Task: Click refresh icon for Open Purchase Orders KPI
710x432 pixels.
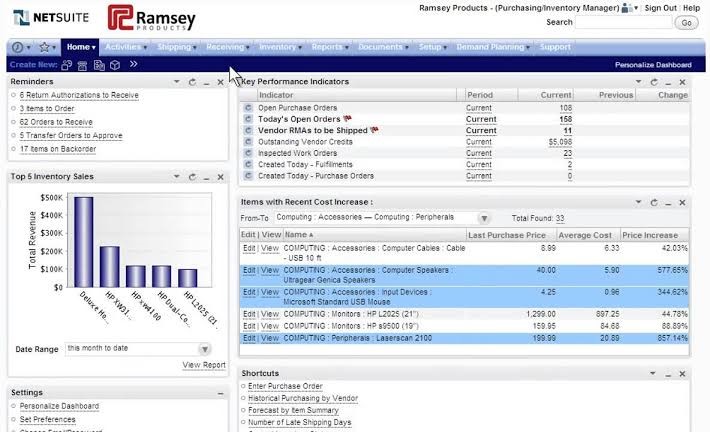Action: pyautogui.click(x=248, y=108)
